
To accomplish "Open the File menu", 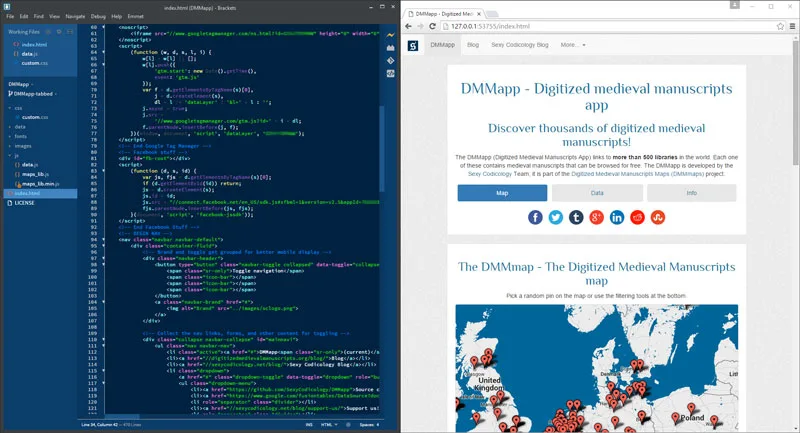I will click(x=10, y=16).
